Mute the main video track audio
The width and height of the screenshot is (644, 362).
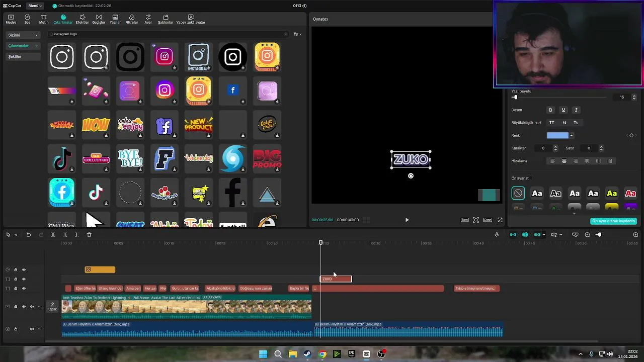point(32,306)
